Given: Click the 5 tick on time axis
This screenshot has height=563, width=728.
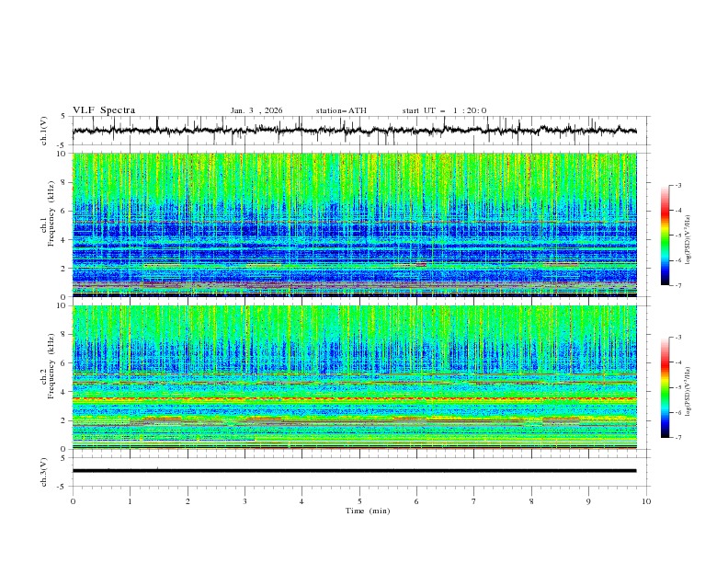Looking at the screenshot, I should pyautogui.click(x=359, y=501).
